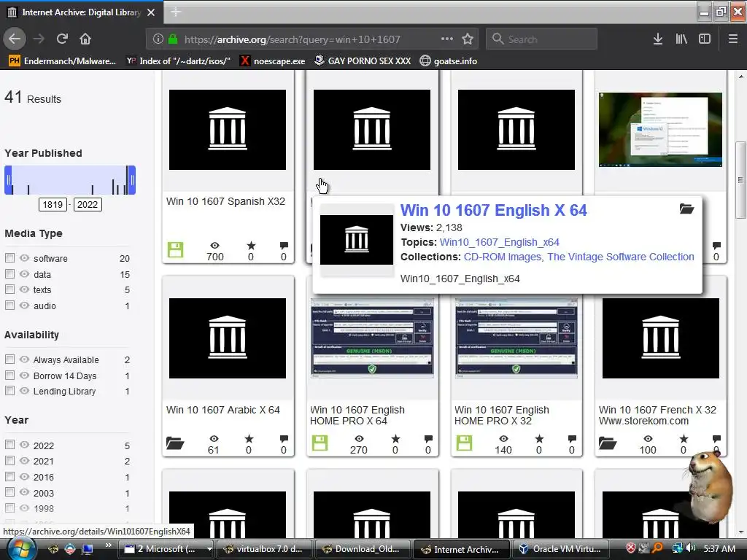This screenshot has height=560, width=747.
Task: Tick the Lending Library checkbox
Action: coord(9,391)
